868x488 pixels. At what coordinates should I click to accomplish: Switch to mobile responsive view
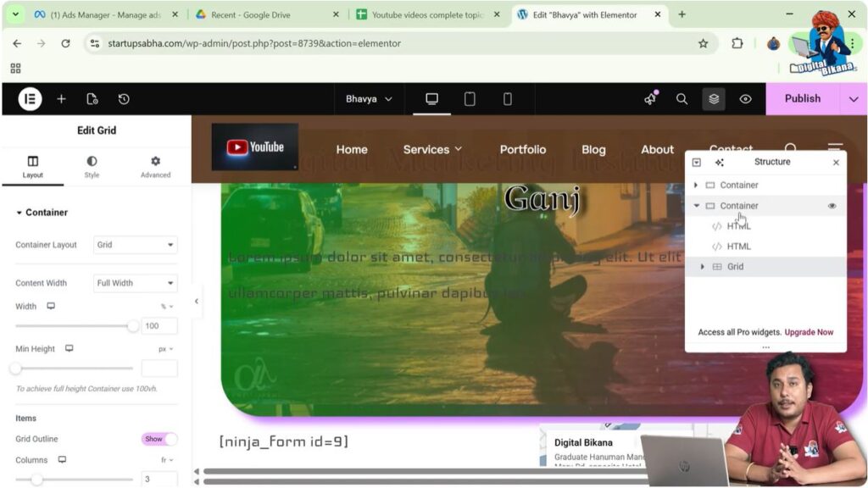507,99
